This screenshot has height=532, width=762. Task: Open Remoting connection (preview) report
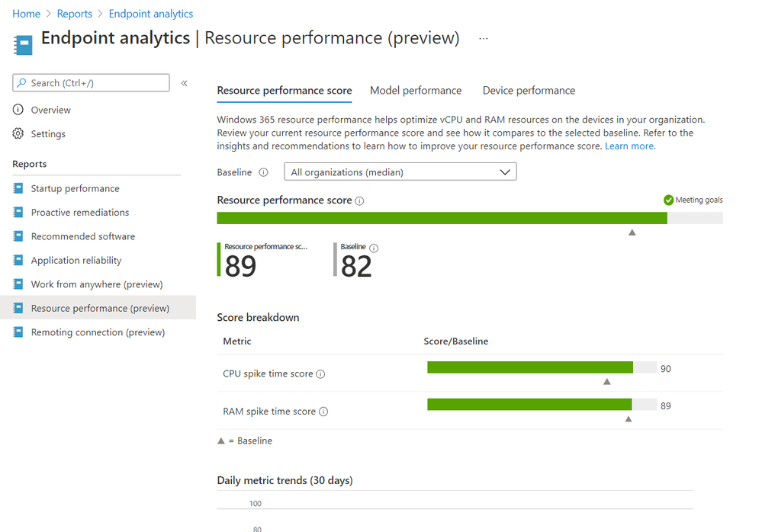98,332
